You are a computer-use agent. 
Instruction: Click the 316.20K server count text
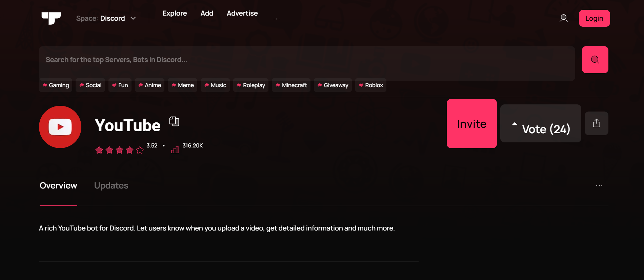pos(193,145)
